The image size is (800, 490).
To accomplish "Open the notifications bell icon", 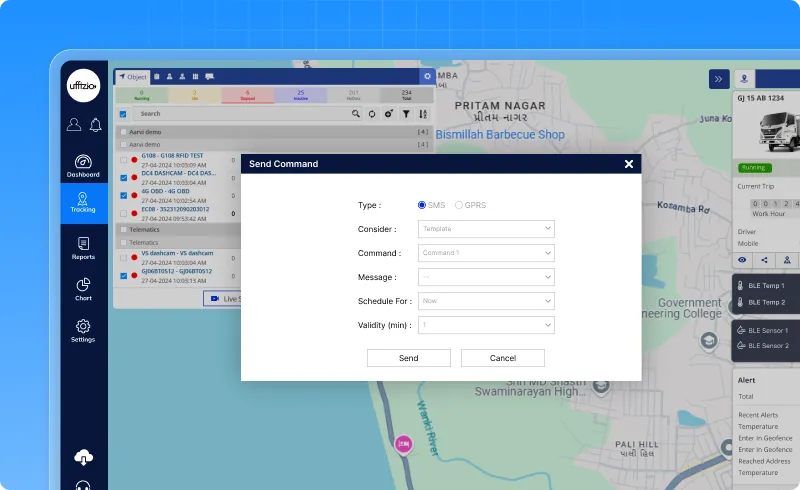I will point(96,125).
